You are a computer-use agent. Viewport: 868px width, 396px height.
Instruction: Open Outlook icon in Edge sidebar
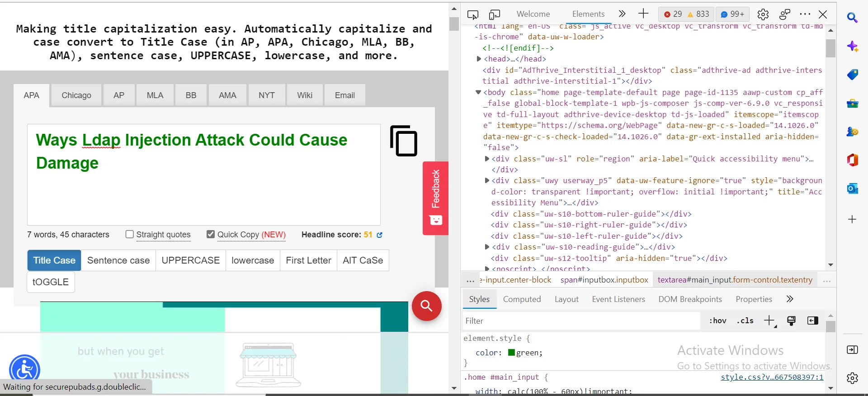coord(853,189)
